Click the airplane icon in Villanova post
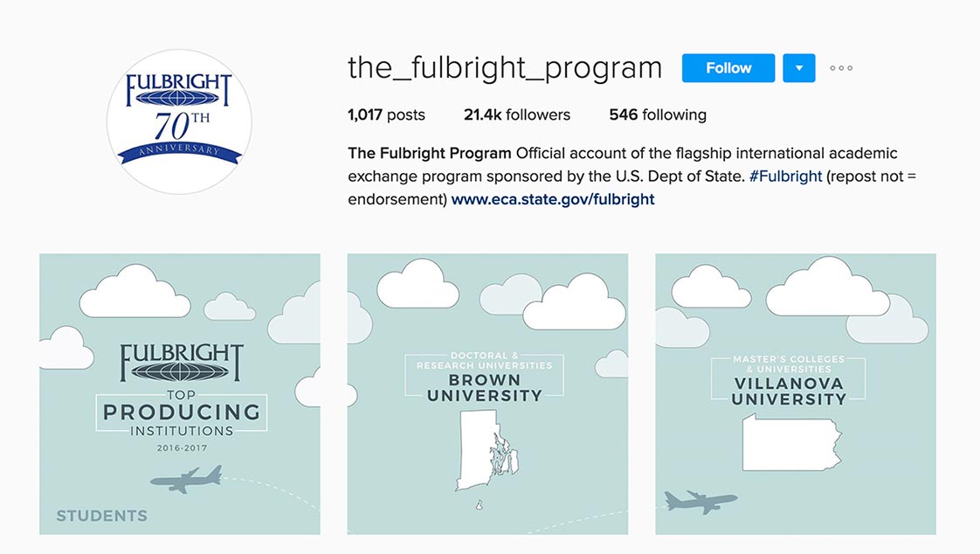This screenshot has width=980, height=554. pyautogui.click(x=700, y=502)
